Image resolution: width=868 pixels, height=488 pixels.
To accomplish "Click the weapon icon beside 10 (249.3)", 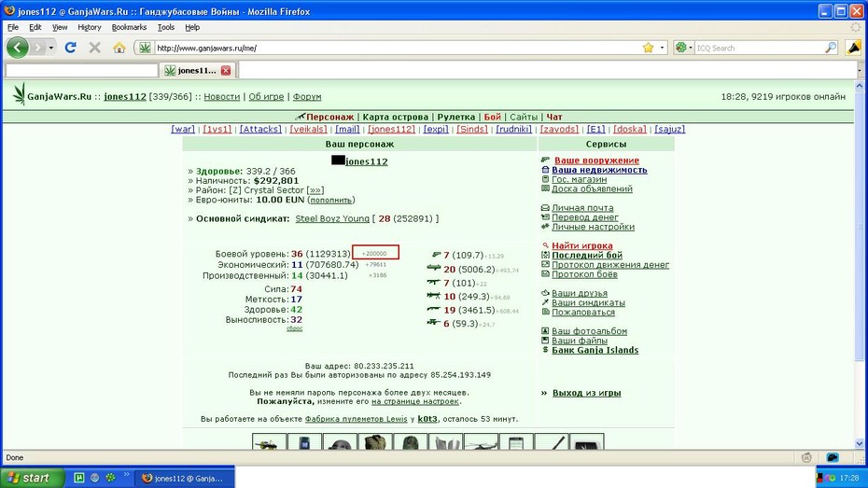I will [434, 296].
